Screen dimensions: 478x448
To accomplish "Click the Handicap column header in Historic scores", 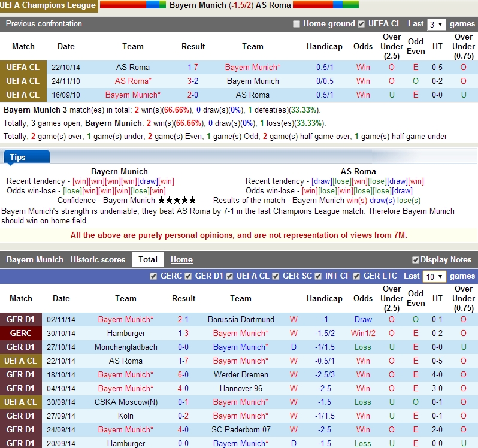I will tap(325, 298).
